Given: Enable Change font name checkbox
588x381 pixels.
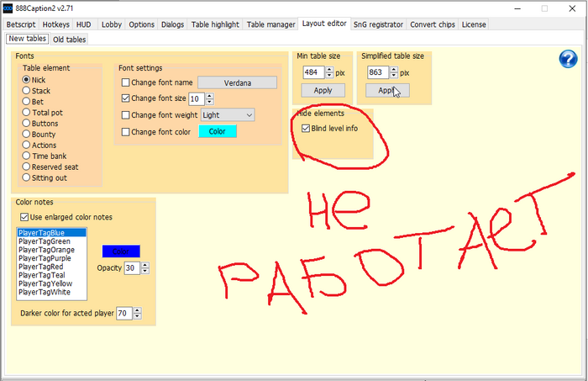Looking at the screenshot, I should (126, 82).
